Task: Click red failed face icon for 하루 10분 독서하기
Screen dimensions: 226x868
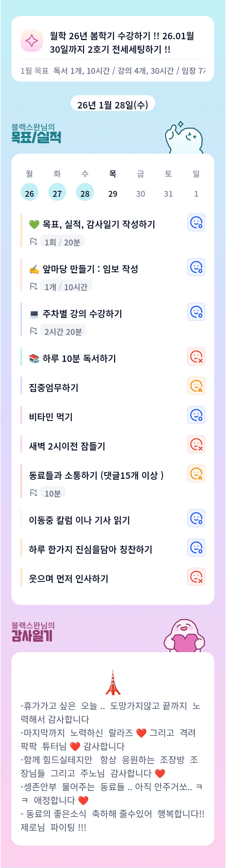Action: [196, 357]
